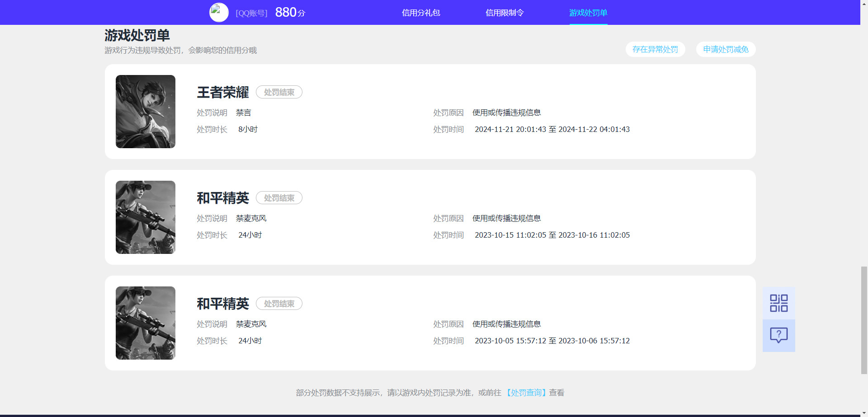Click the 8小时 duration value

pos(248,129)
